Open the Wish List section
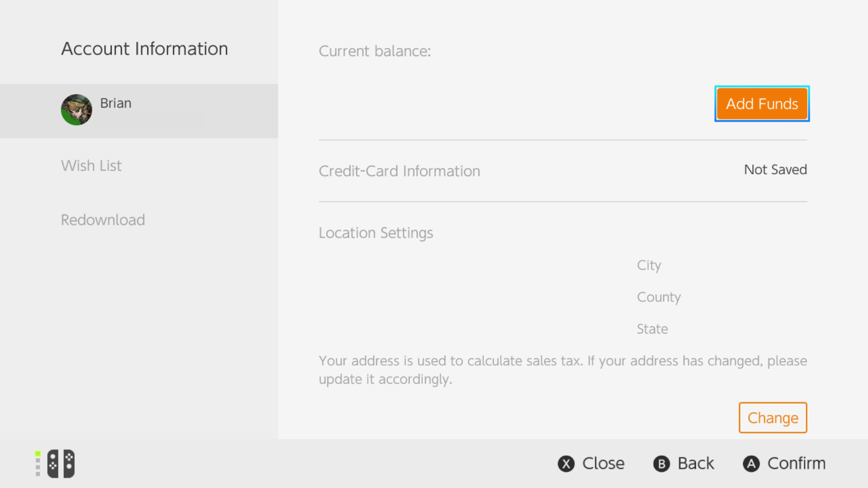Image resolution: width=868 pixels, height=488 pixels. (x=91, y=166)
